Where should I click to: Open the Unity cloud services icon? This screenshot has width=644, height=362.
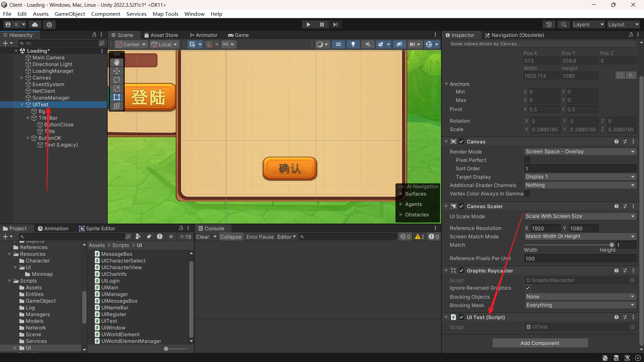35,24
